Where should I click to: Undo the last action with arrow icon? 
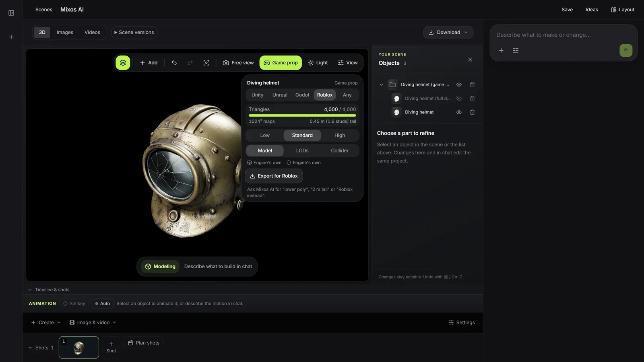coord(174,63)
